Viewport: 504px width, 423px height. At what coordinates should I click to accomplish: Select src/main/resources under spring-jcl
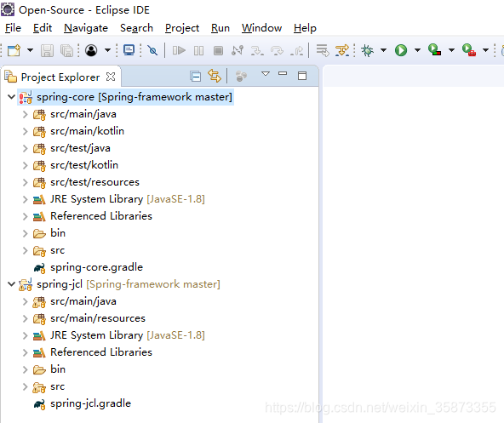[98, 318]
